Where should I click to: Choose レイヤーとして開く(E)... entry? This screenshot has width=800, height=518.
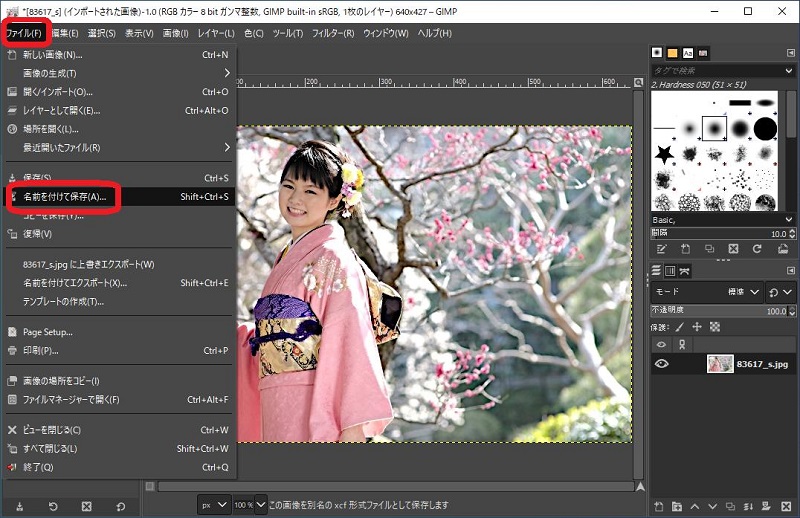(x=118, y=110)
